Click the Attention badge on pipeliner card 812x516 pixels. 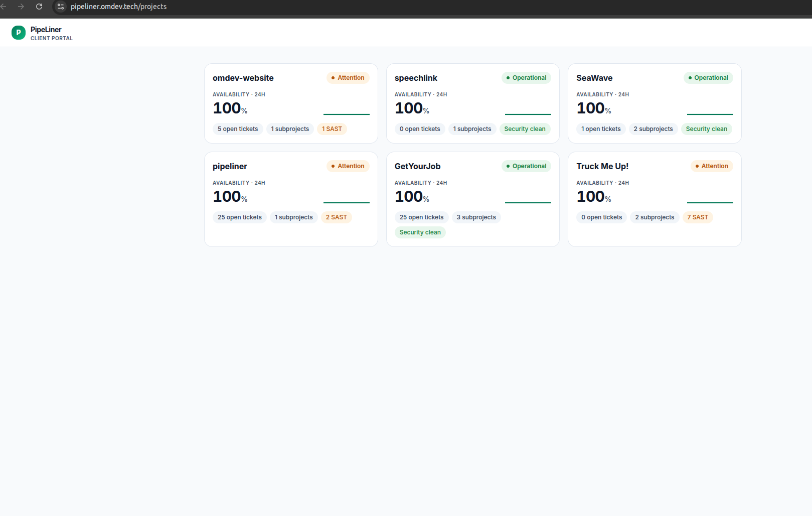pyautogui.click(x=348, y=166)
